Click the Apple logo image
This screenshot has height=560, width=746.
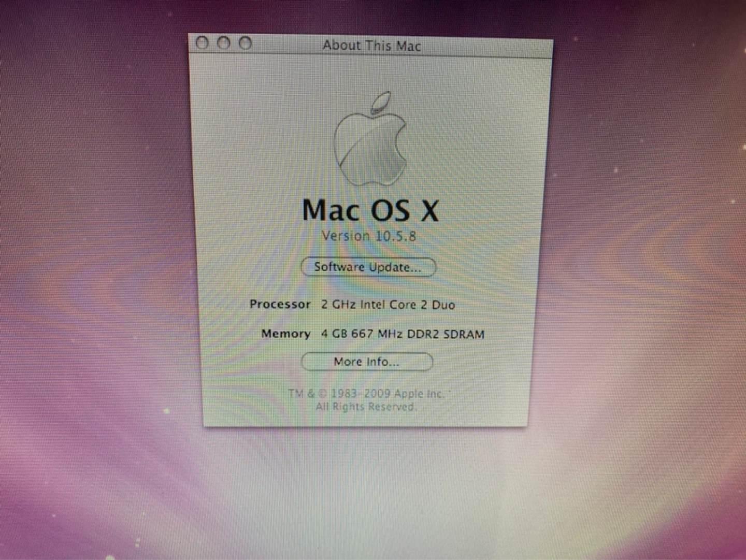[370, 139]
